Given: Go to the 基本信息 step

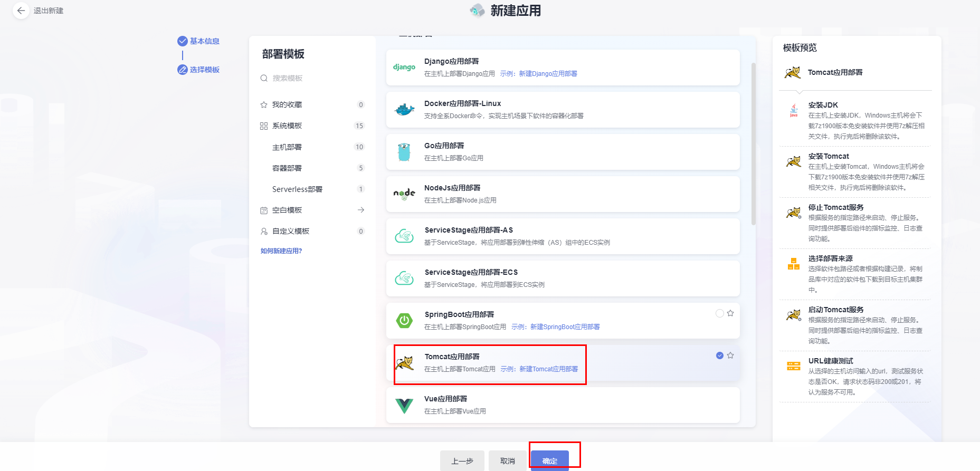Looking at the screenshot, I should 199,41.
